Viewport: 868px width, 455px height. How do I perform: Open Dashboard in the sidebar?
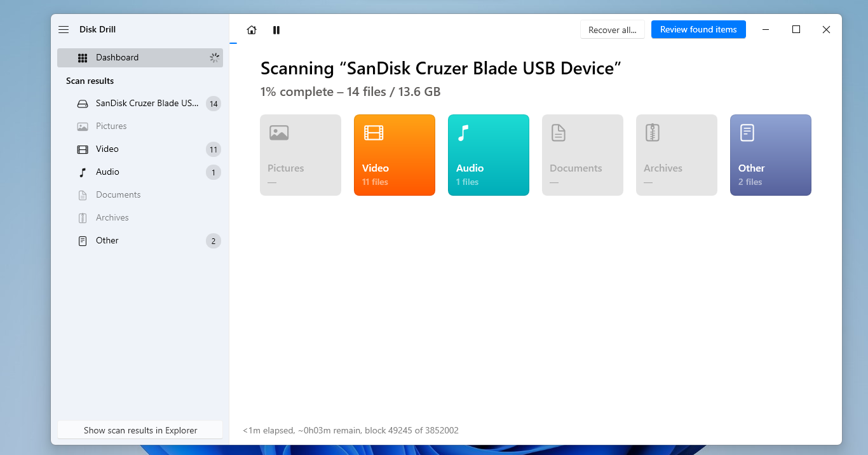pyautogui.click(x=140, y=57)
